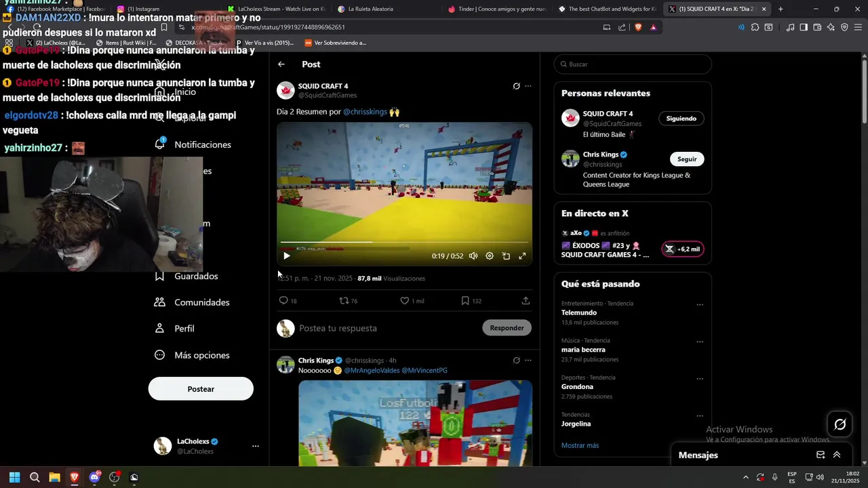Enter fullscreen on the video player

tap(522, 256)
